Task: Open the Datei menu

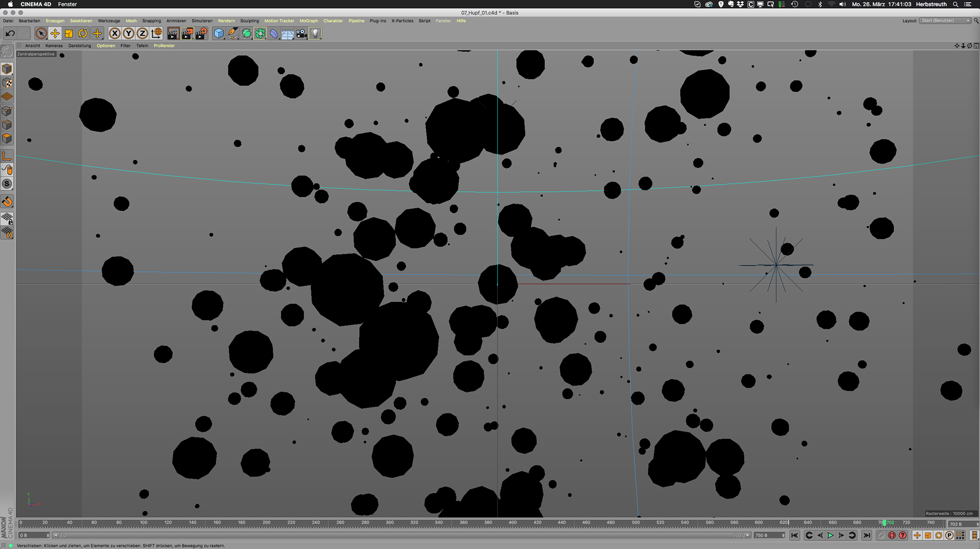Action: (x=8, y=21)
